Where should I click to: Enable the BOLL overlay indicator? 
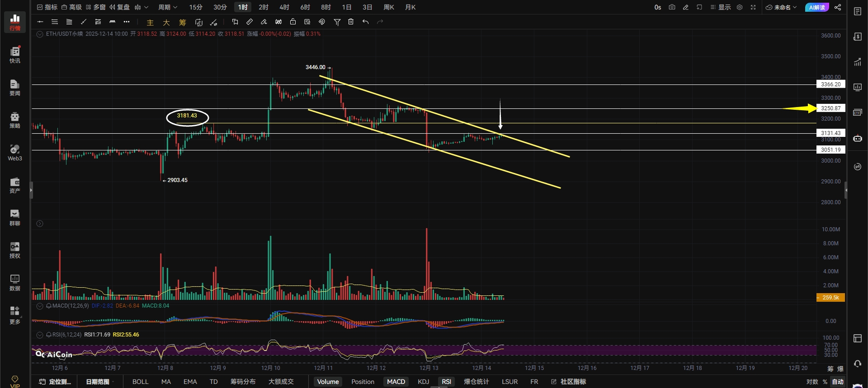pyautogui.click(x=140, y=382)
